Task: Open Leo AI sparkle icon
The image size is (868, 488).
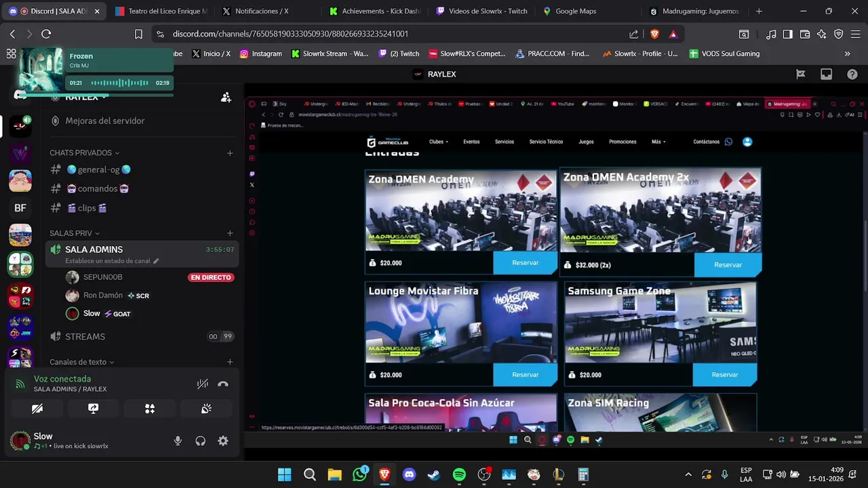Action: [x=822, y=34]
